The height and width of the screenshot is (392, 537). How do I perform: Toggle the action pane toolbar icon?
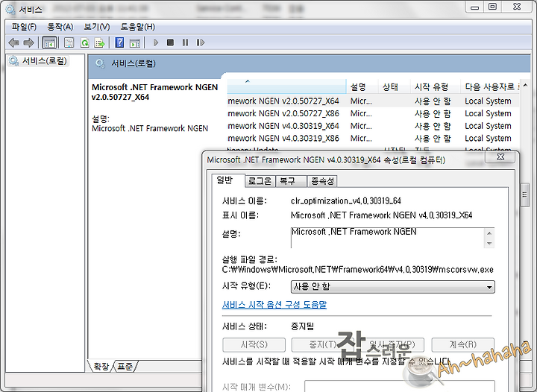pos(135,42)
